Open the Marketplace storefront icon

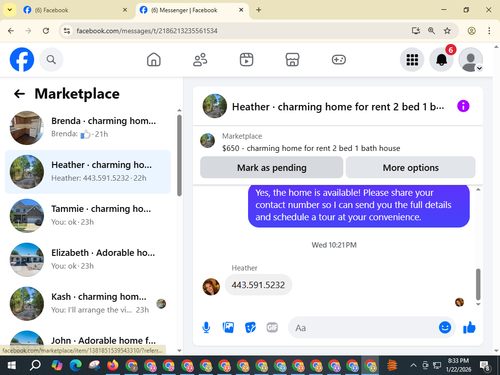coord(292,60)
